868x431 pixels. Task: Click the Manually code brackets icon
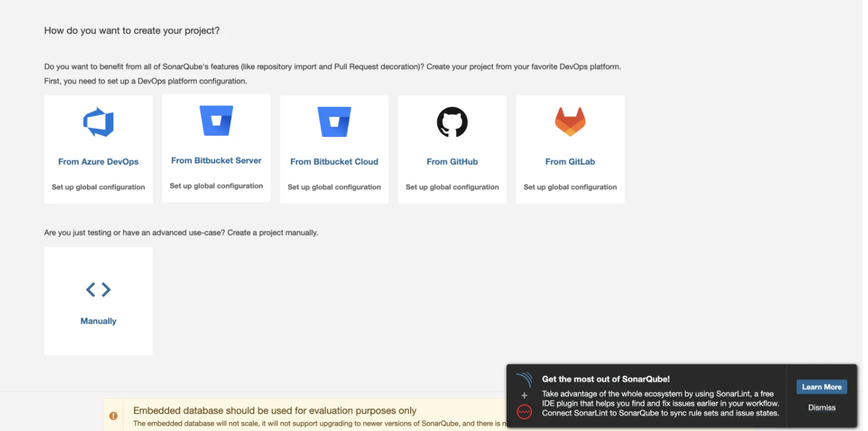point(99,289)
